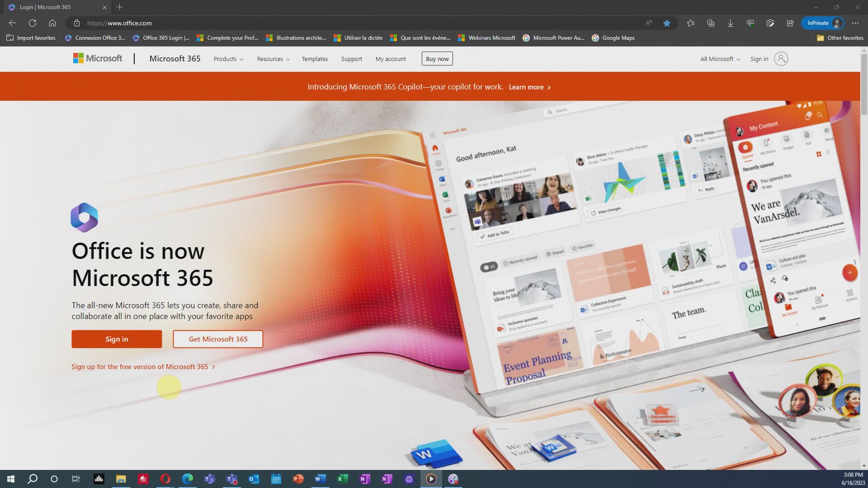Open the Other favorites folder
868x488 pixels.
(840, 38)
